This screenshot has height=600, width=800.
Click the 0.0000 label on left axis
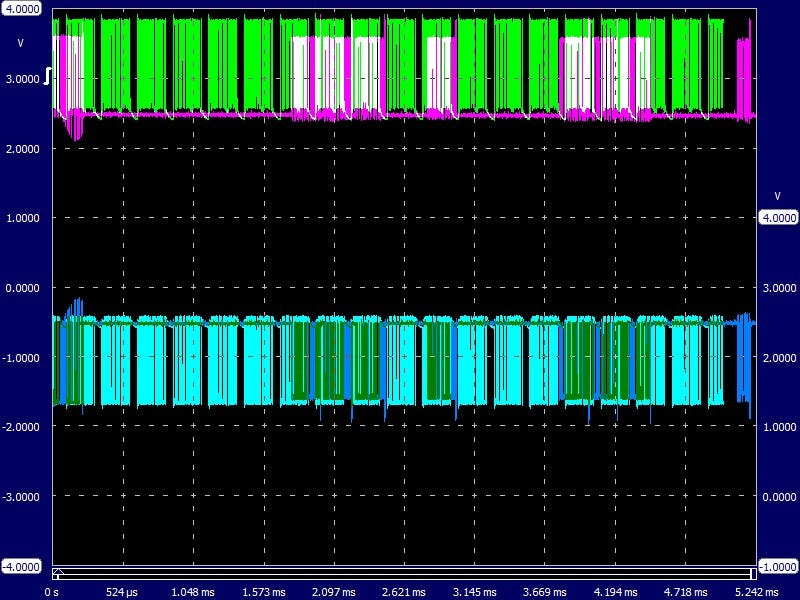click(24, 287)
